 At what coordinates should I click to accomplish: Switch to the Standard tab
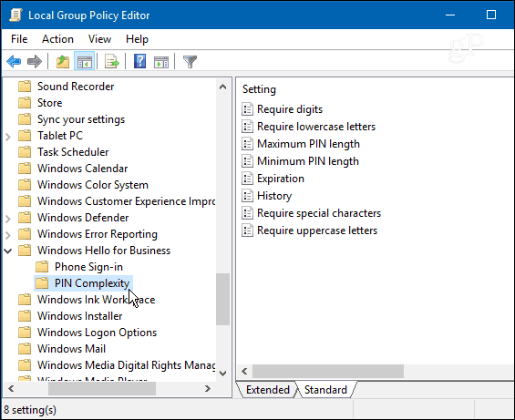tap(325, 390)
